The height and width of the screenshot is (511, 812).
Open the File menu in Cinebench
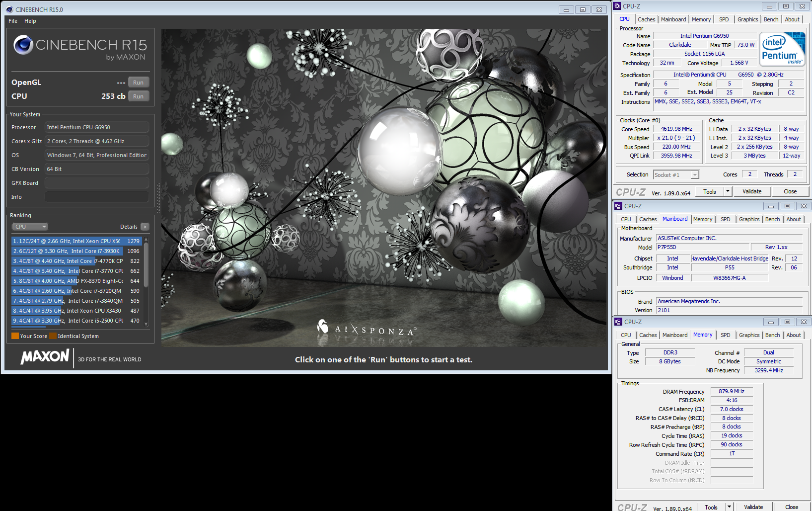point(13,21)
